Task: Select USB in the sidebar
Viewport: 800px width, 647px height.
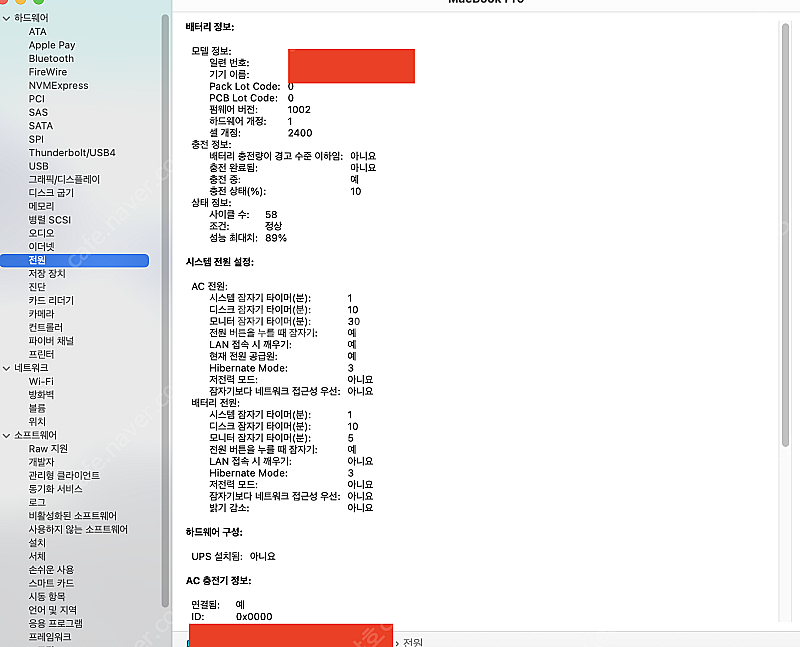Action: tap(38, 166)
